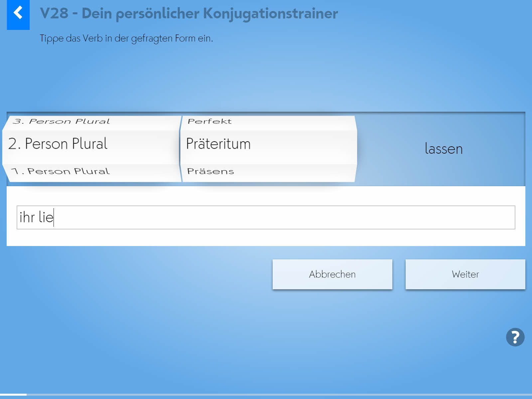This screenshot has width=532, height=399.
Task: Go back with the blue arrow icon
Action: point(18,15)
